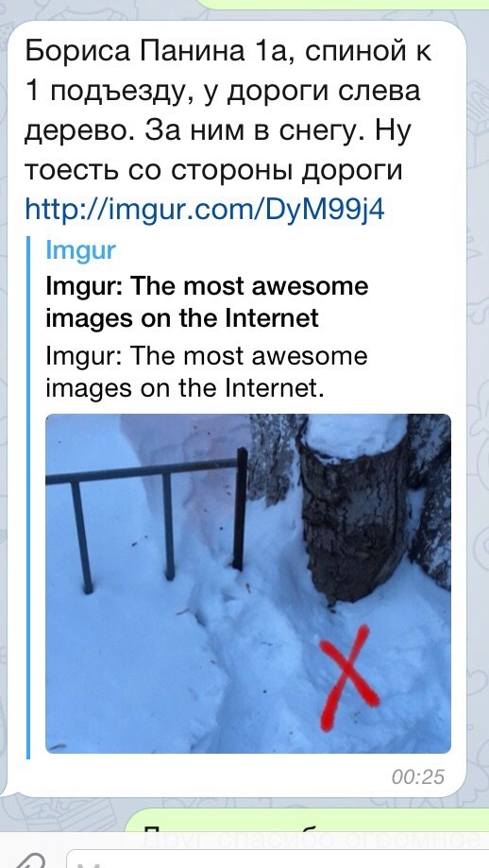
Task: Tap the red X mark in photo
Action: pyautogui.click(x=348, y=677)
